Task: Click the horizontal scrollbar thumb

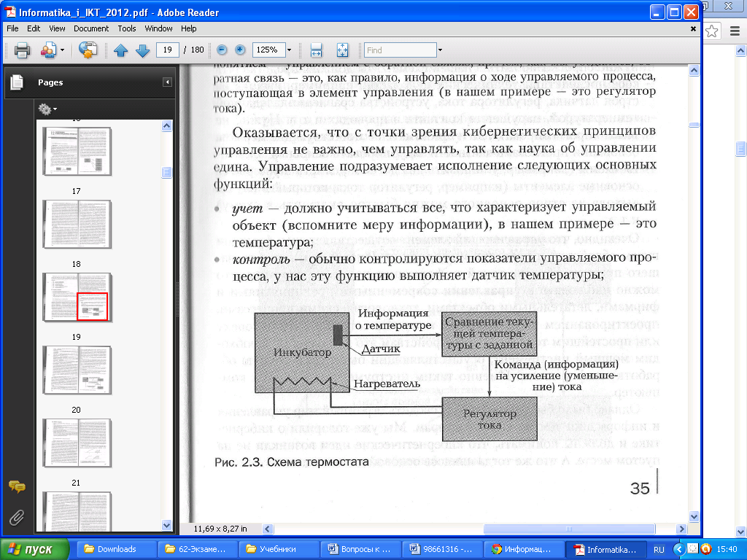Action: click(x=569, y=529)
